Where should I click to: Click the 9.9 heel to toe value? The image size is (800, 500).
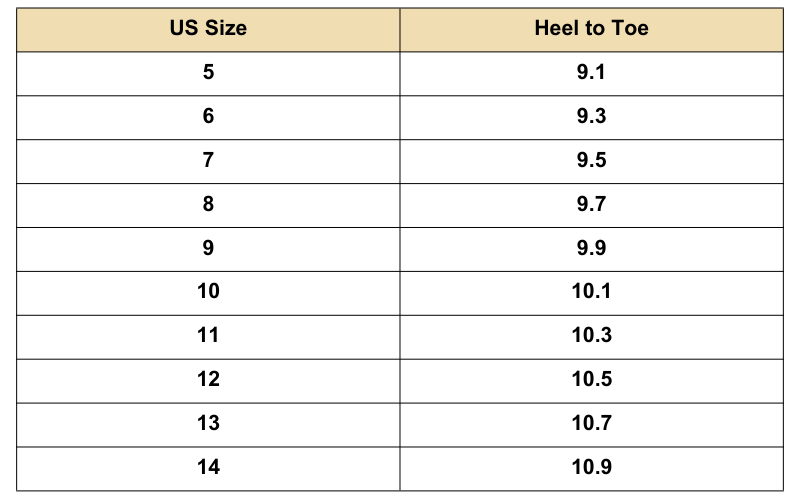[591, 248]
